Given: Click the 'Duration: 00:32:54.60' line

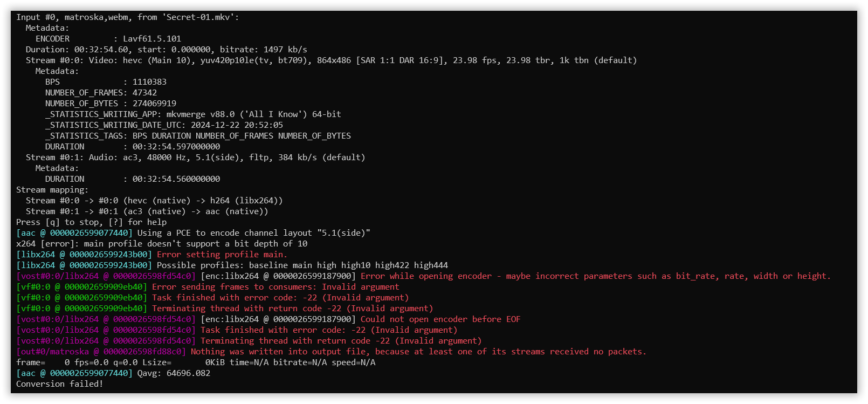Looking at the screenshot, I should [x=167, y=50].
